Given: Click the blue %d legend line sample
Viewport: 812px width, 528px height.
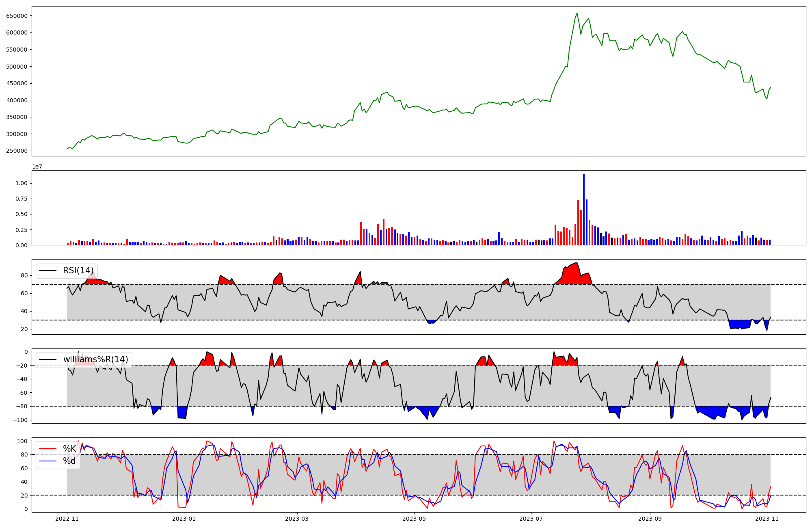Looking at the screenshot, I should coord(48,461).
